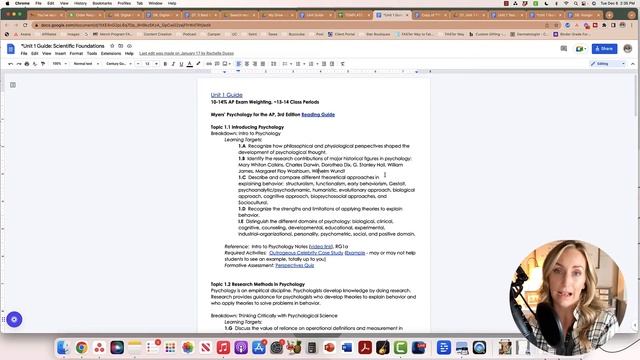Move the document to a folder
Viewport: 640px width, 360px height.
point(121,46)
